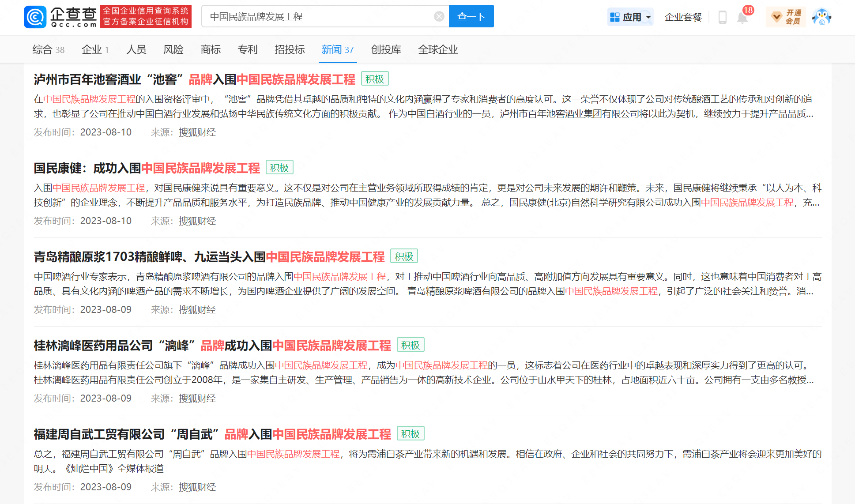855x504 pixels.
Task: Click the red 全国企业信用查询系统 banner
Action: click(x=146, y=17)
